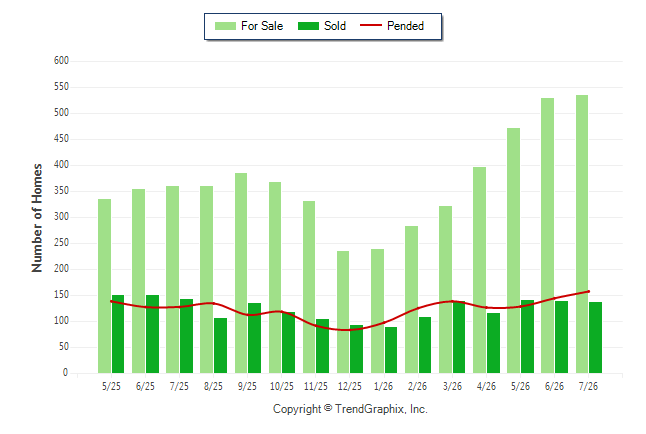Select the 6/26 For Sale bar

(548, 235)
